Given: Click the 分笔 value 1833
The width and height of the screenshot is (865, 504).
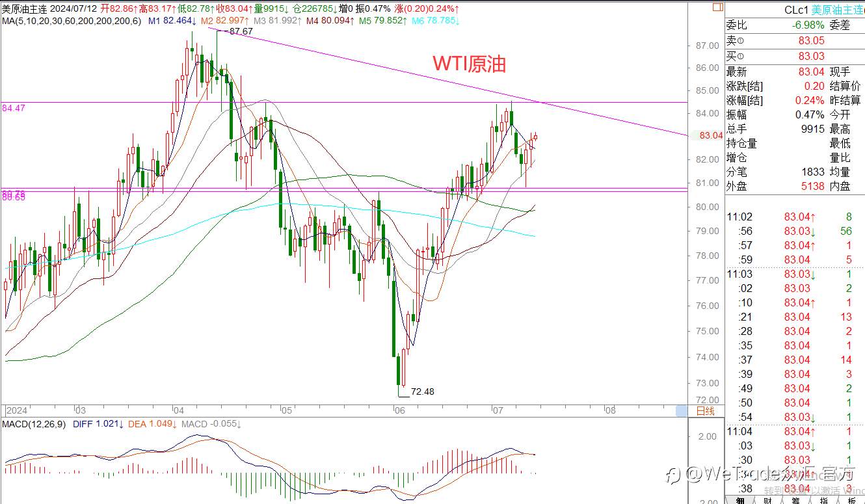Looking at the screenshot, I should pos(814,172).
